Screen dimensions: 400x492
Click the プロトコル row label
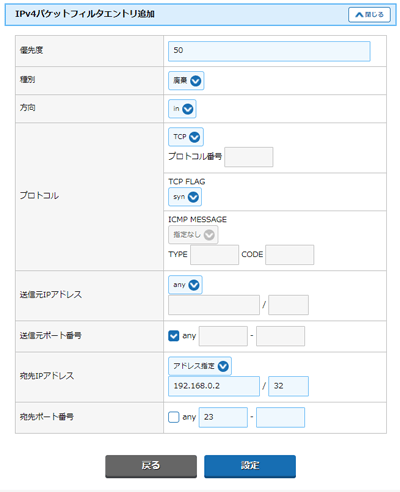click(x=39, y=196)
